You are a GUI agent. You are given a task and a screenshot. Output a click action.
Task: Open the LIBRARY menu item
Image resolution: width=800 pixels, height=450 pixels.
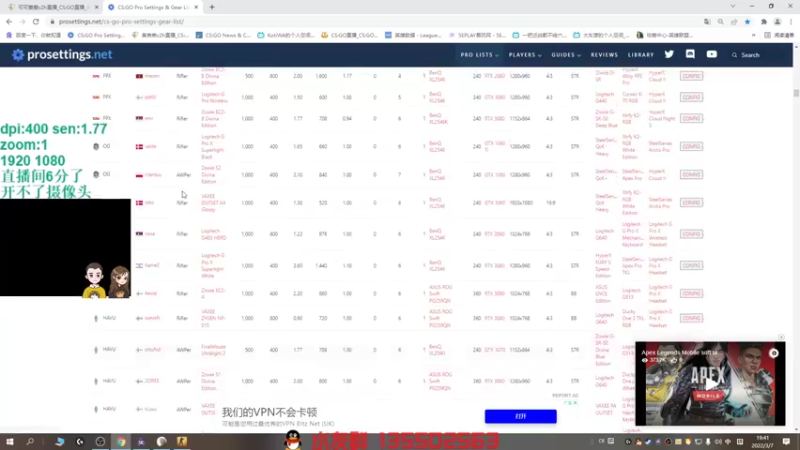(641, 55)
